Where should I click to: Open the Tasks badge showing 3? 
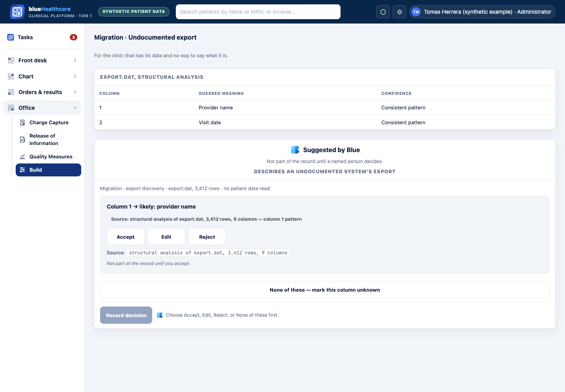coord(73,37)
